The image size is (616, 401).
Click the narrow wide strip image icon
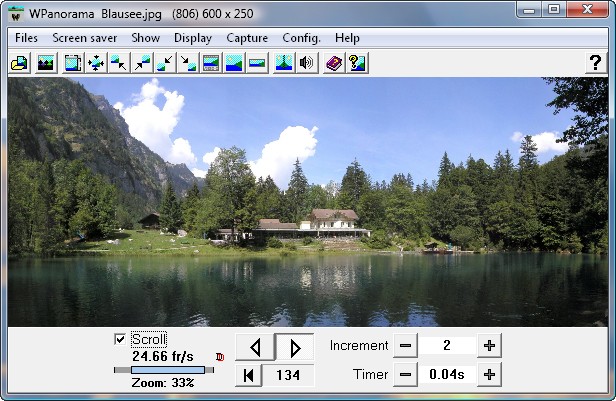[257, 63]
